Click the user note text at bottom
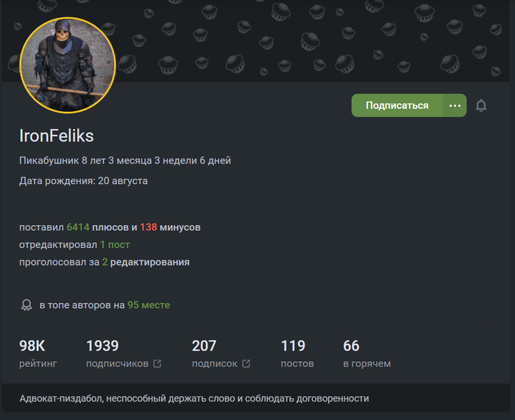The width and height of the screenshot is (515, 420). (194, 399)
